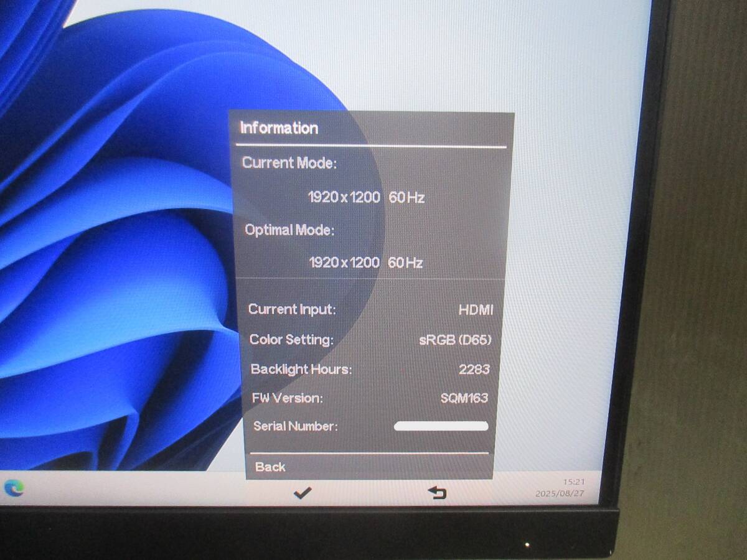Click the SQM163 firmware value
The height and width of the screenshot is (560, 747).
[464, 398]
